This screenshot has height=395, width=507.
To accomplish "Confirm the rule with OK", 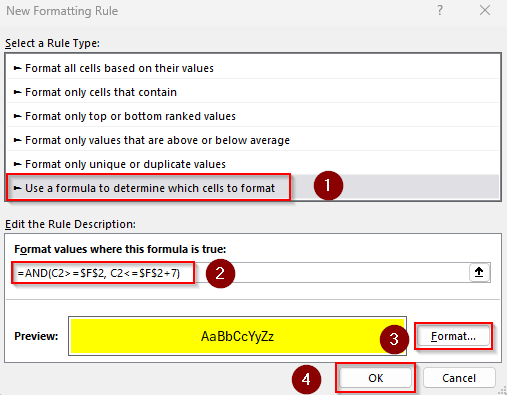I will tap(375, 378).
